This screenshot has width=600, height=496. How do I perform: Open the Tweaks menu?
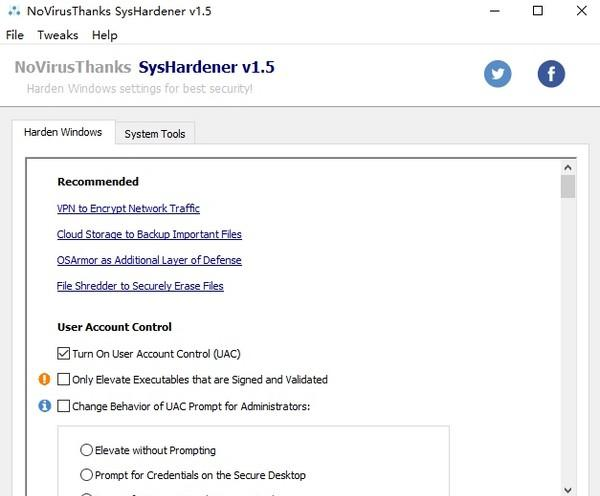point(57,35)
